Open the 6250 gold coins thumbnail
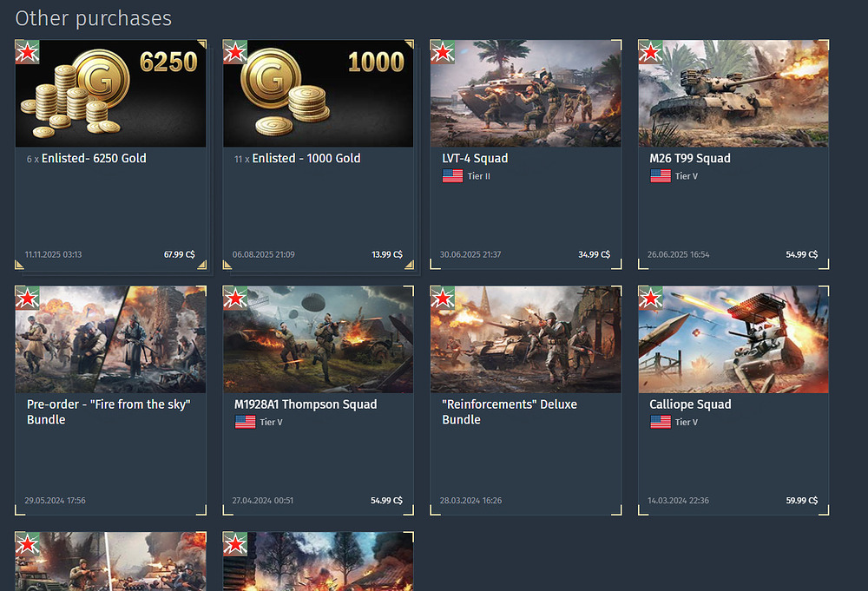 point(111,93)
